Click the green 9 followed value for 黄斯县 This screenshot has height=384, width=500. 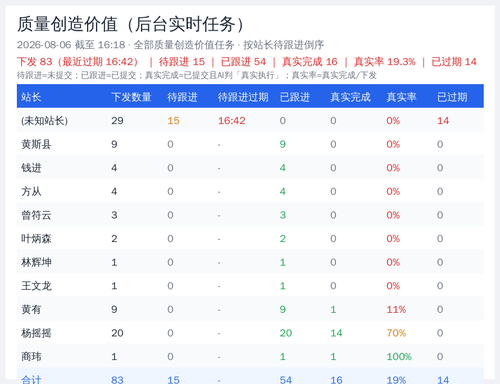(283, 144)
